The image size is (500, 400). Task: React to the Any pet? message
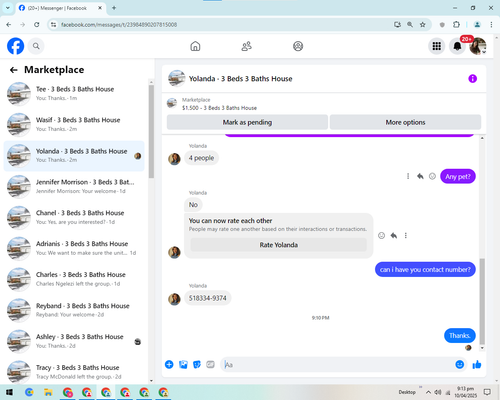(x=432, y=176)
